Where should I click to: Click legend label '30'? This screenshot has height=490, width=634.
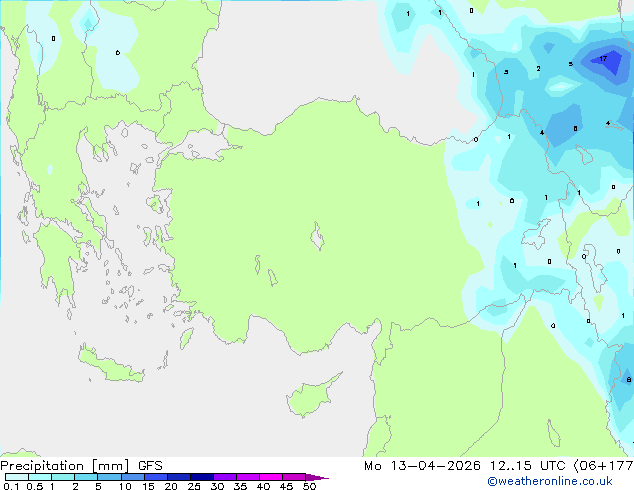point(217,486)
